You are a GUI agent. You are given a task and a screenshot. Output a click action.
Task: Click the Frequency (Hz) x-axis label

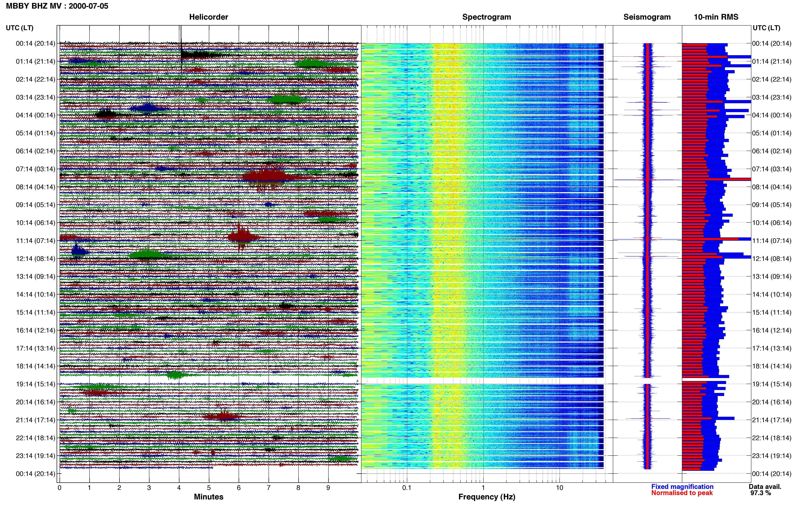click(487, 497)
